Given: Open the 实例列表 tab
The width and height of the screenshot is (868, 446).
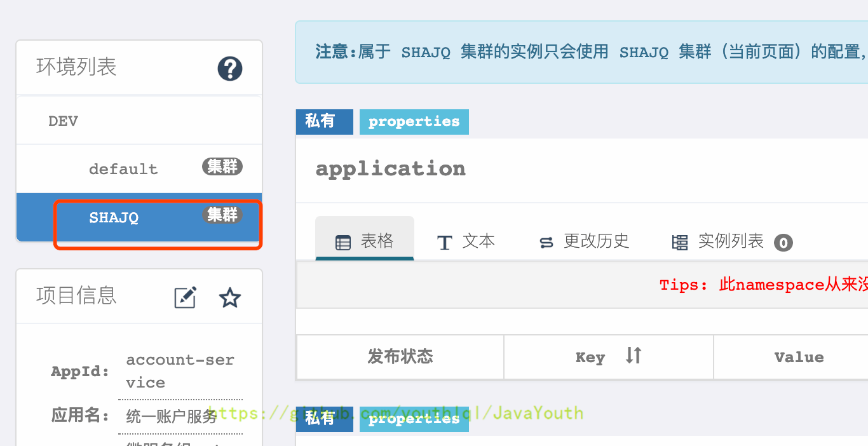Looking at the screenshot, I should point(731,241).
